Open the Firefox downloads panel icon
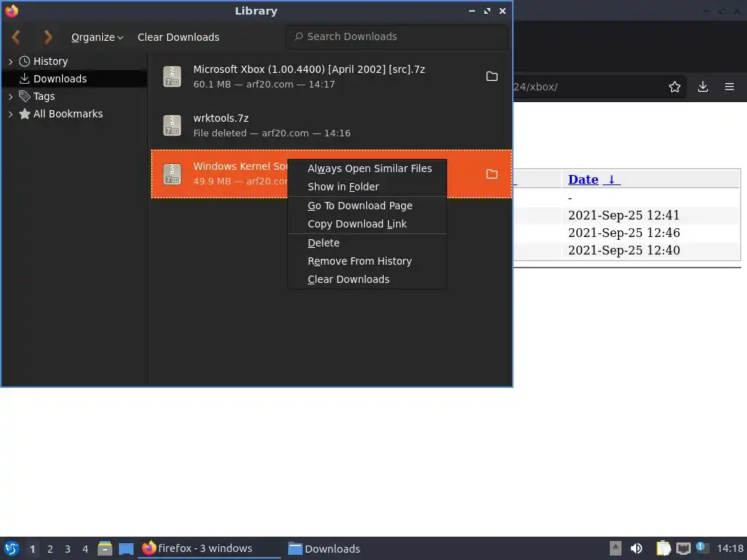 pos(703,87)
